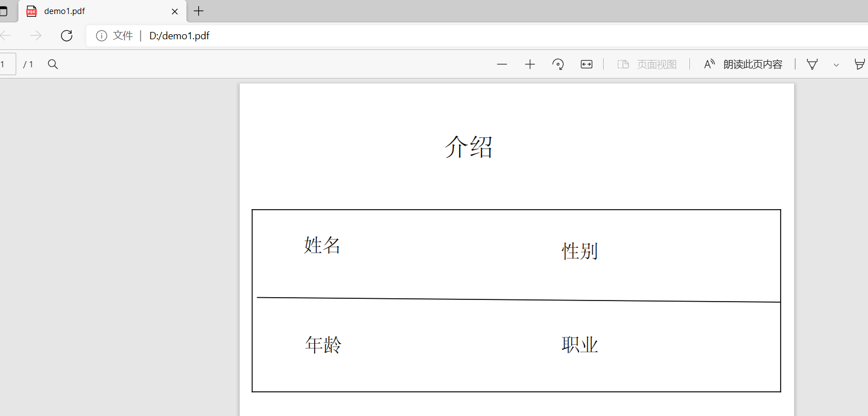Screen dimensions: 868x416
Task: Zoom in with the plus button
Action: click(x=530, y=64)
